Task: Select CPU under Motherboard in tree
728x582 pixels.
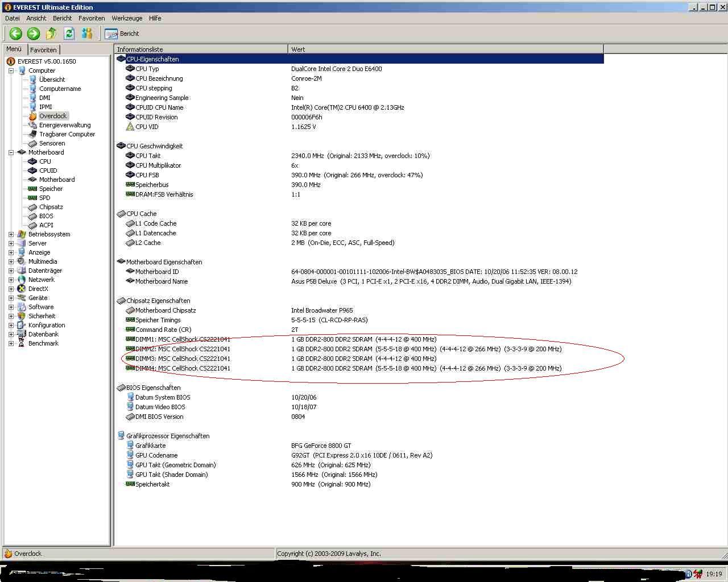Action: (x=45, y=161)
